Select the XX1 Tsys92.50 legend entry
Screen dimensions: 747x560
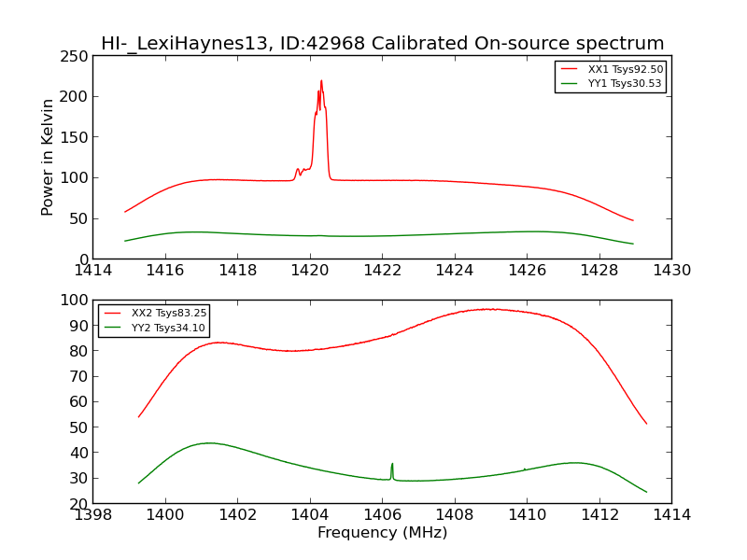coord(625,70)
